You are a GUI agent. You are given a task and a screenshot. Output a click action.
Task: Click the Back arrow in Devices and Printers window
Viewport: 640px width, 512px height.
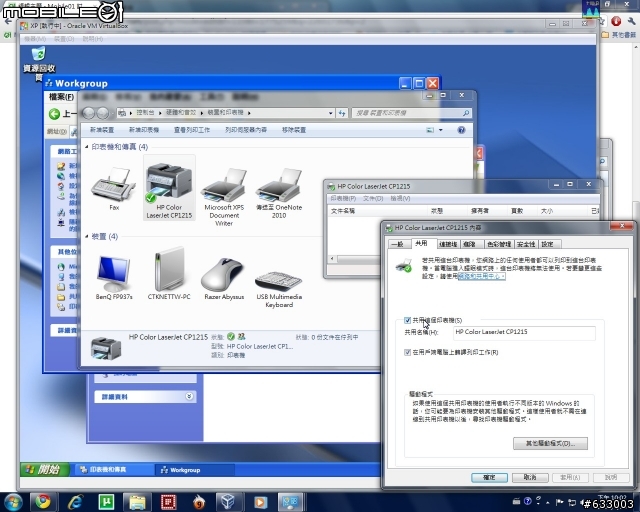(89, 113)
